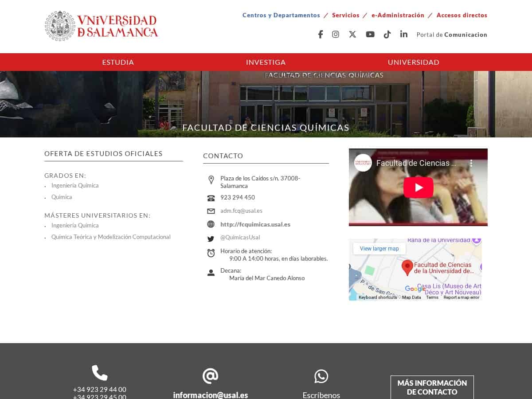Click the Google logo on the map
532x399 pixels.
pyautogui.click(x=415, y=289)
